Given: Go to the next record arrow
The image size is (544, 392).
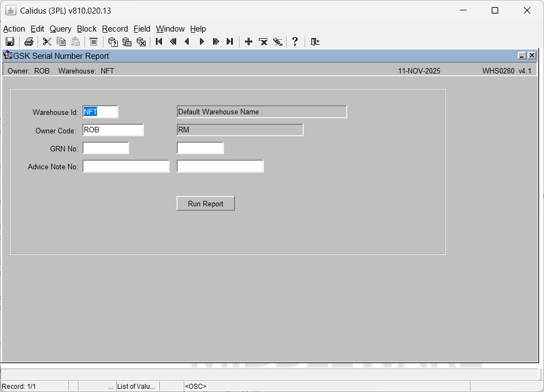Looking at the screenshot, I should point(202,42).
